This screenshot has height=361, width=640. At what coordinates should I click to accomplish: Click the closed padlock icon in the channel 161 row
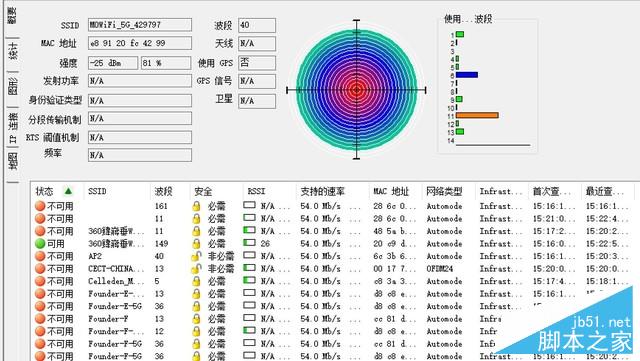tap(196, 206)
